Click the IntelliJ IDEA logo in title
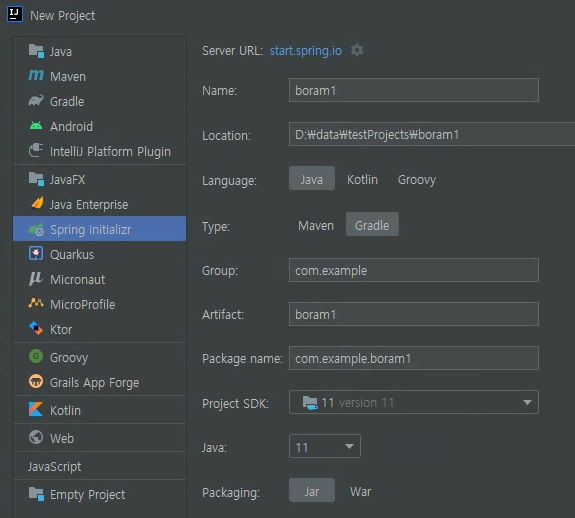The width and height of the screenshot is (575, 518). [x=15, y=14]
